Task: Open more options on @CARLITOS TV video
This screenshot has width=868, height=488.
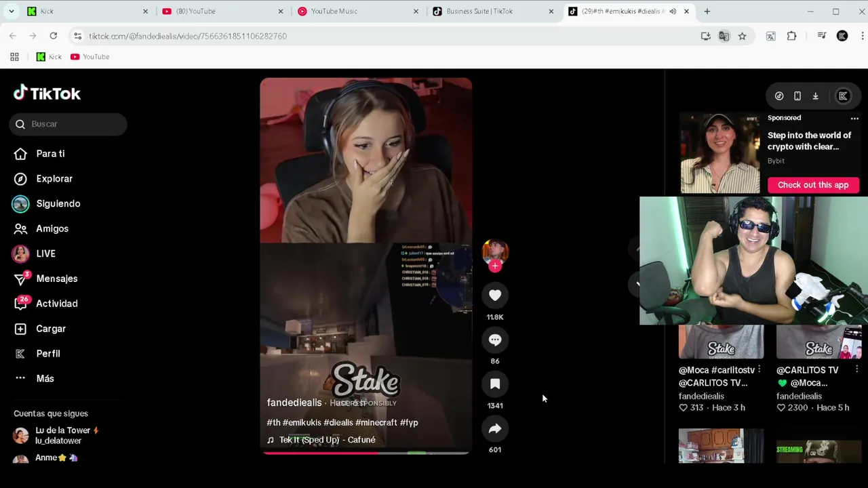Action: 856,370
